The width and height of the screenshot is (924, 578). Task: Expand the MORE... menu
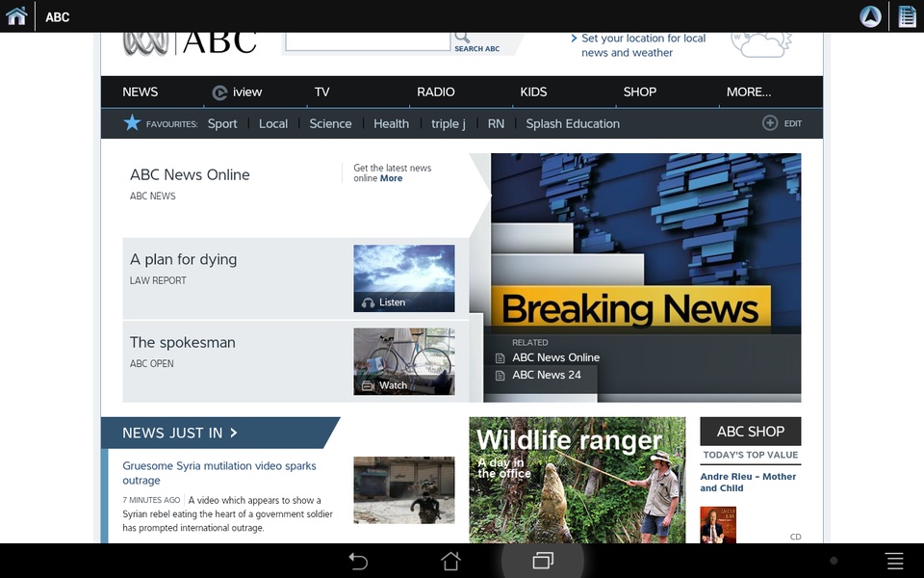click(749, 92)
